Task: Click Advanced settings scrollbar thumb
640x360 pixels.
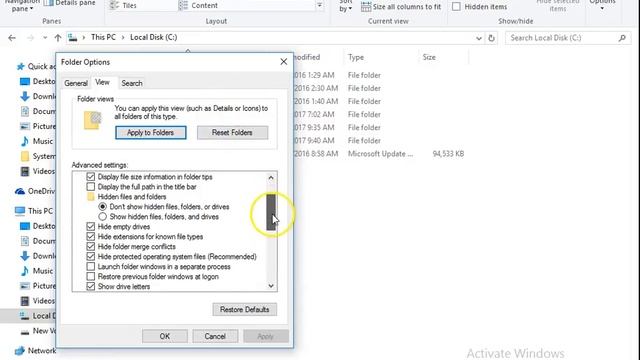Action: point(271,212)
